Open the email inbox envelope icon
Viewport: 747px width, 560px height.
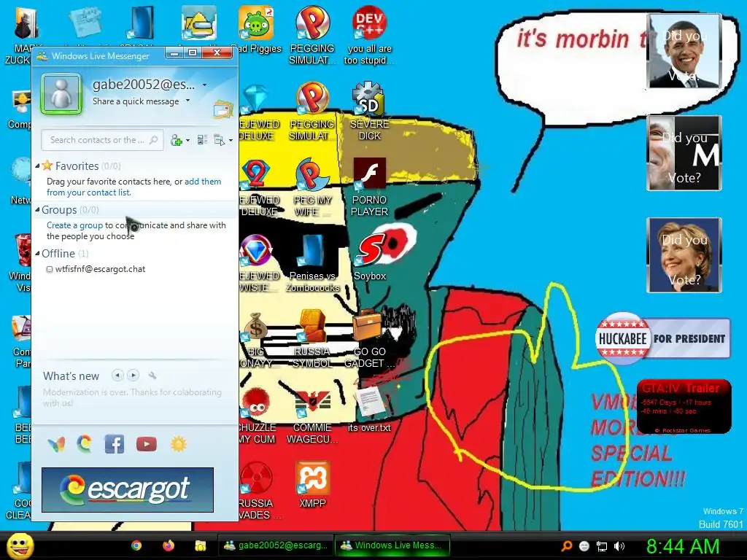click(222, 109)
